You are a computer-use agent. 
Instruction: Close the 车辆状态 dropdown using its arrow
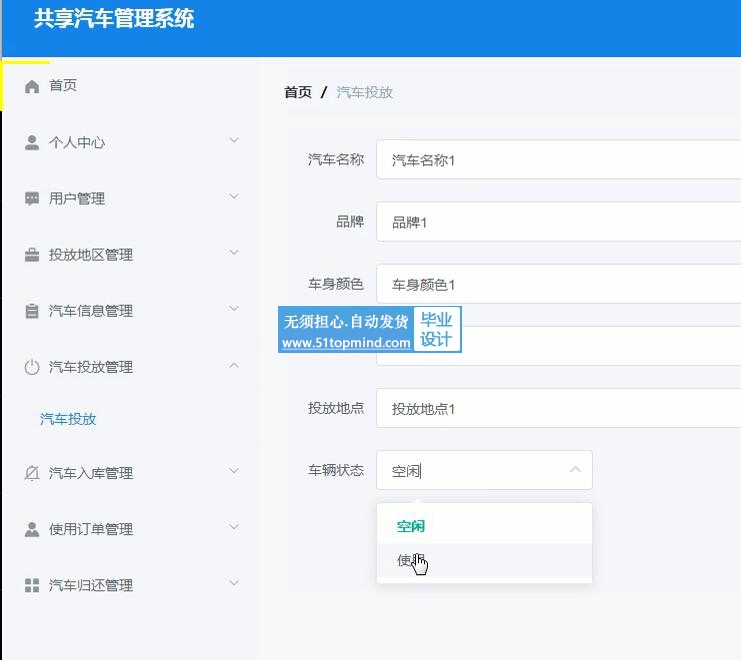click(x=575, y=470)
